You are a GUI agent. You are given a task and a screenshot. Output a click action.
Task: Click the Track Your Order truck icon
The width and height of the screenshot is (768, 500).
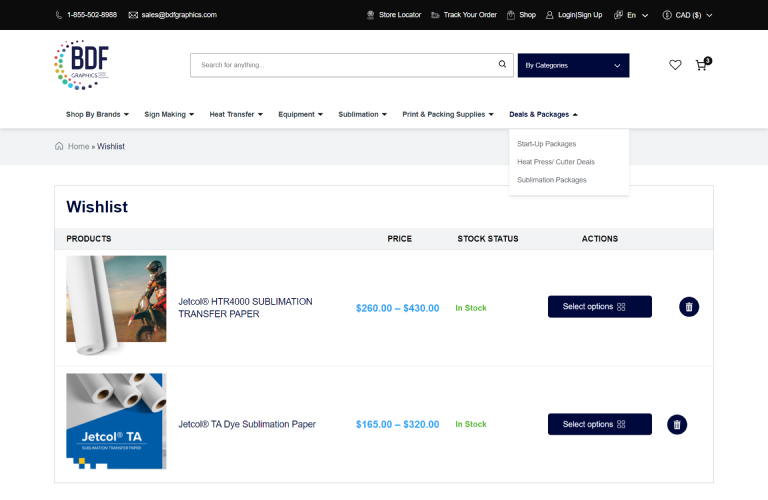click(x=435, y=15)
